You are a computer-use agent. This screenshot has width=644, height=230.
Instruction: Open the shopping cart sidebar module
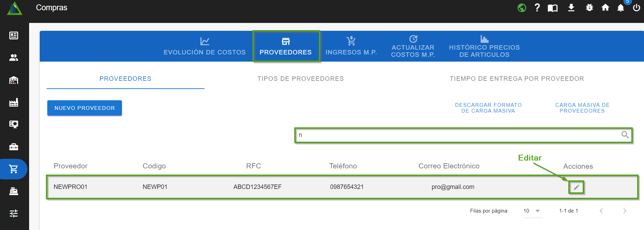(14, 169)
